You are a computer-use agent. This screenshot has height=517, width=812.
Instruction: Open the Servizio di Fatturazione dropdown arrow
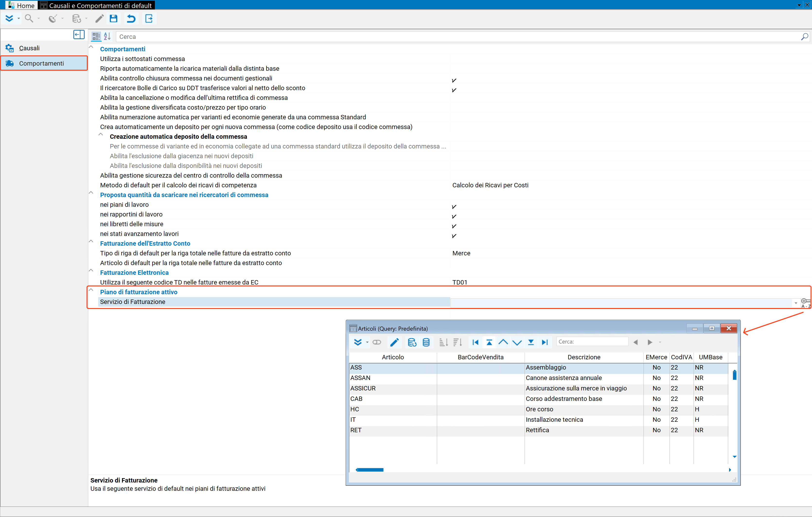[795, 303]
